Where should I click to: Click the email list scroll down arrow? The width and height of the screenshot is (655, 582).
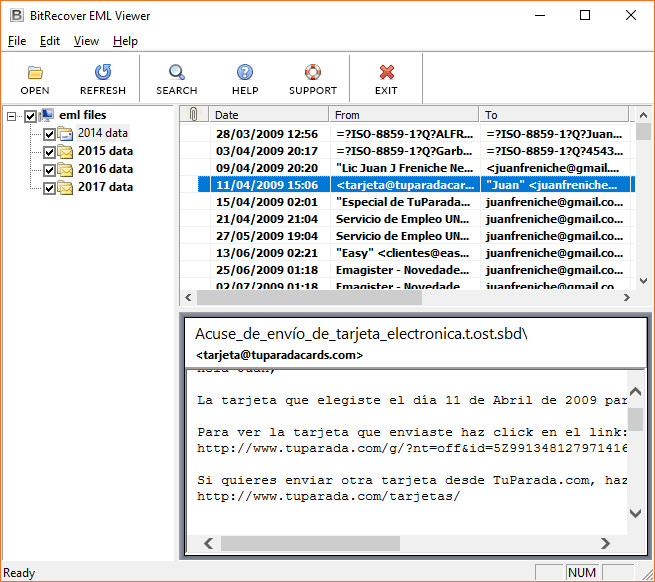644,281
